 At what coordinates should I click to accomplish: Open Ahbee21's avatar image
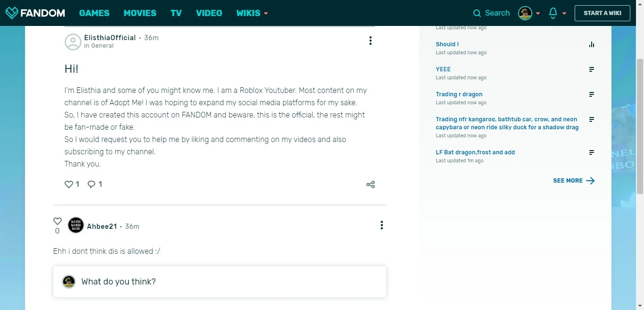[76, 226]
